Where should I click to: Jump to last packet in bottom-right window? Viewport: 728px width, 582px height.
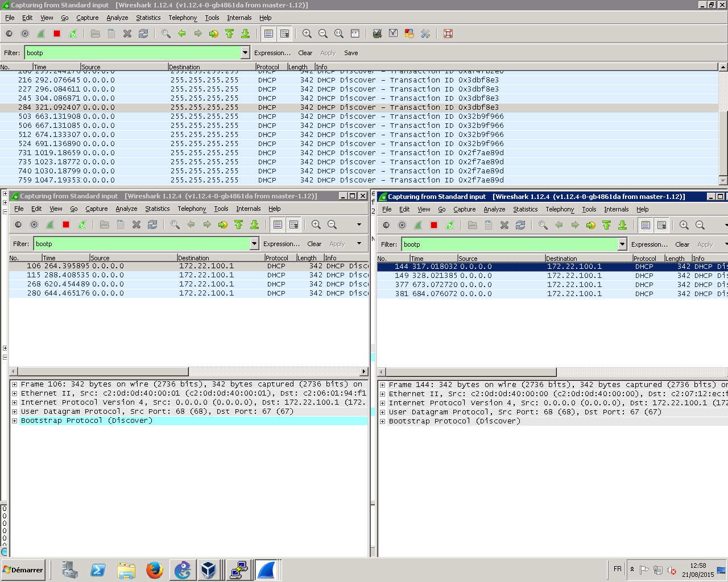coord(623,225)
